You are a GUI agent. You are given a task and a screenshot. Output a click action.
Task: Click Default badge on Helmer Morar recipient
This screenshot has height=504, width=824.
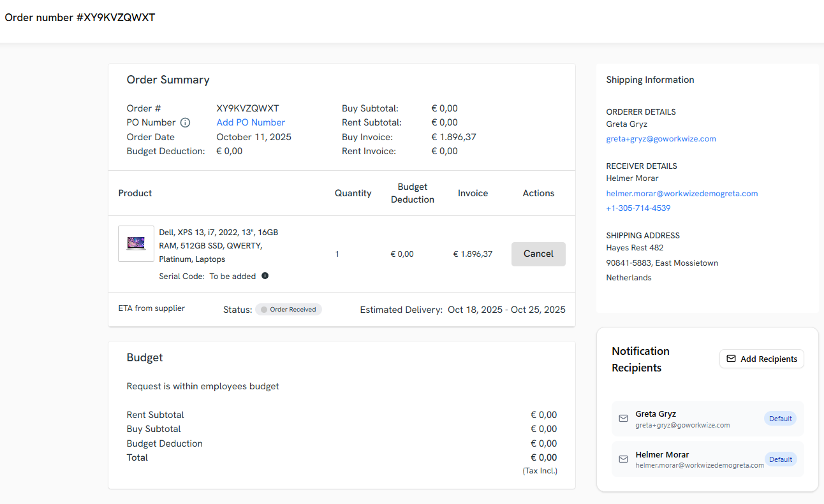point(780,459)
